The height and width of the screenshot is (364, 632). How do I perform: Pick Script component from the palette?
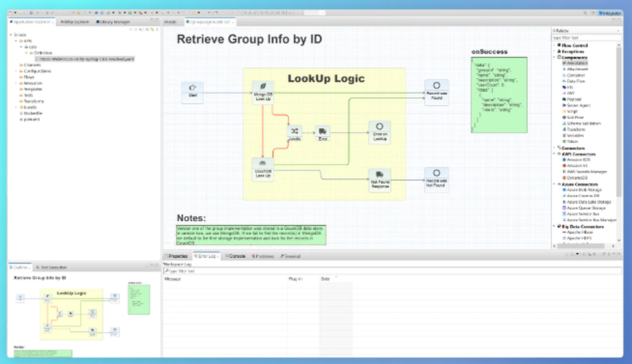click(570, 112)
